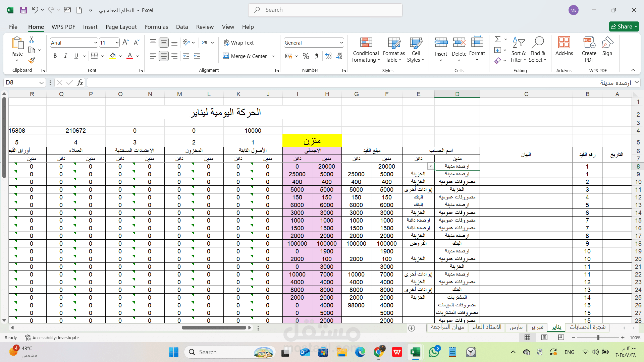Screen dimensions: 644x362
Task: Click the Insert Function fx icon
Action: [x=80, y=82]
